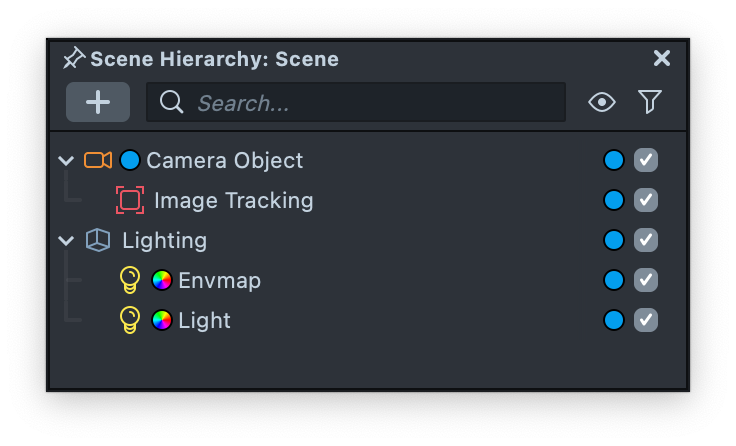
Task: Select the Light item in hierarchy
Action: [x=204, y=320]
